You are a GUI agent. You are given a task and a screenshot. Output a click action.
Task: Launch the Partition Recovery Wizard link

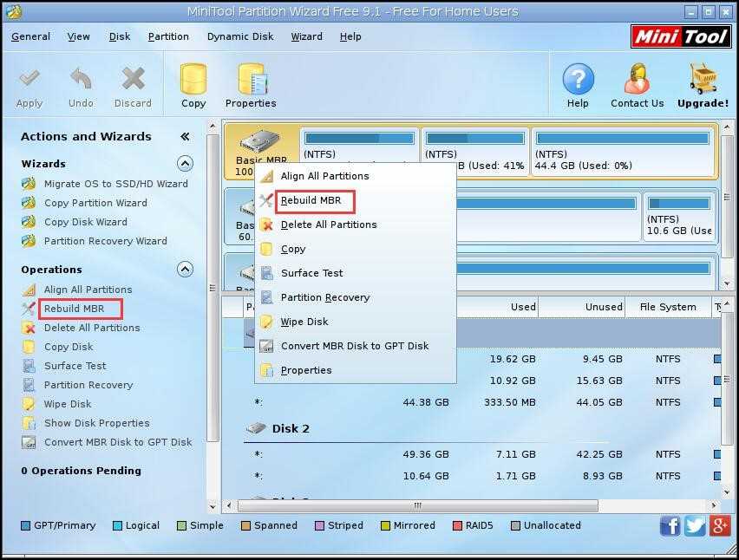click(106, 241)
